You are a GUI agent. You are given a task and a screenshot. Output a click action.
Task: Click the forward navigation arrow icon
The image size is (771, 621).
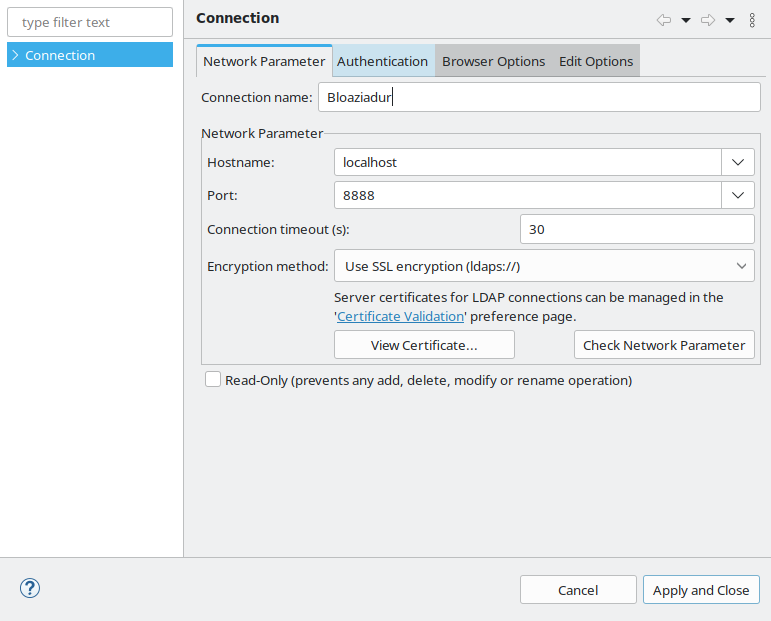[708, 20]
